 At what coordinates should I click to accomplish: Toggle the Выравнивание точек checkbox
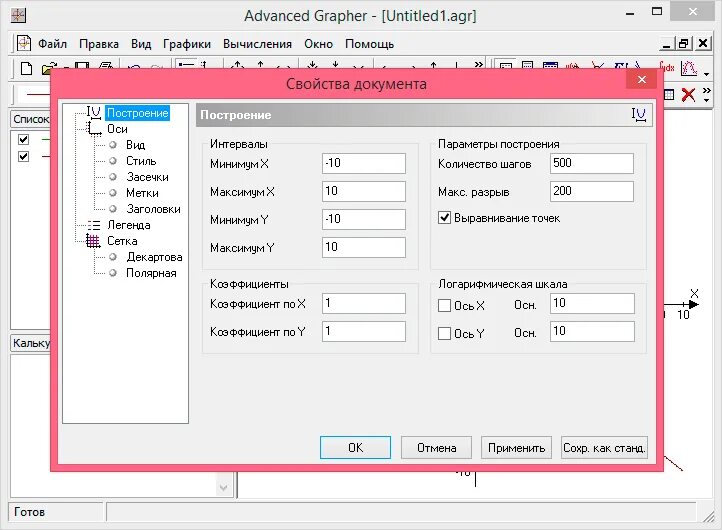(444, 218)
